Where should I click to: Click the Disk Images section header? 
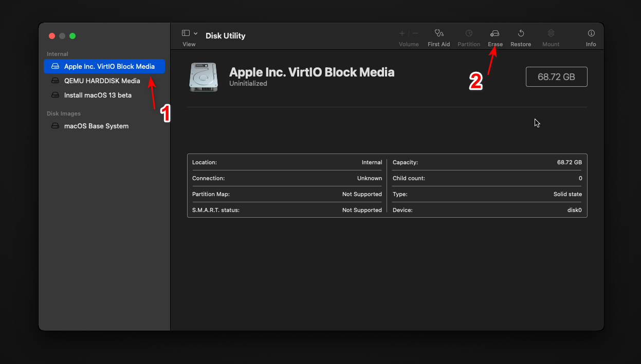click(x=64, y=113)
